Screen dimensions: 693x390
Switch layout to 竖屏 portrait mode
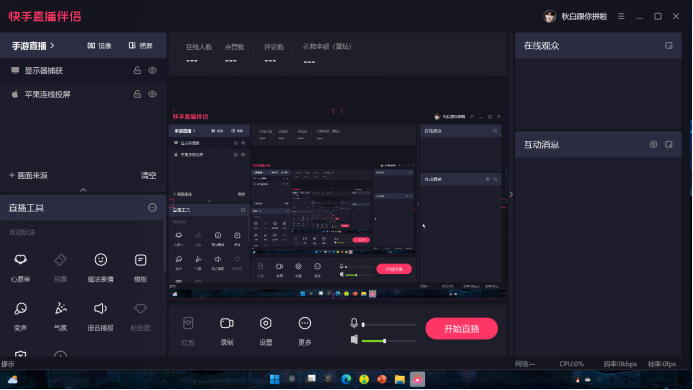pos(141,46)
